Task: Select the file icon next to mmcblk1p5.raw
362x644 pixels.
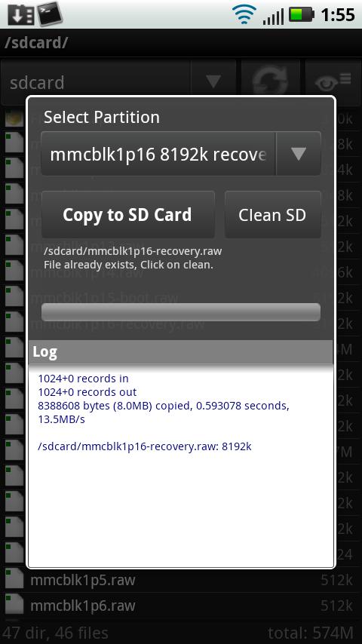Action: (14, 580)
